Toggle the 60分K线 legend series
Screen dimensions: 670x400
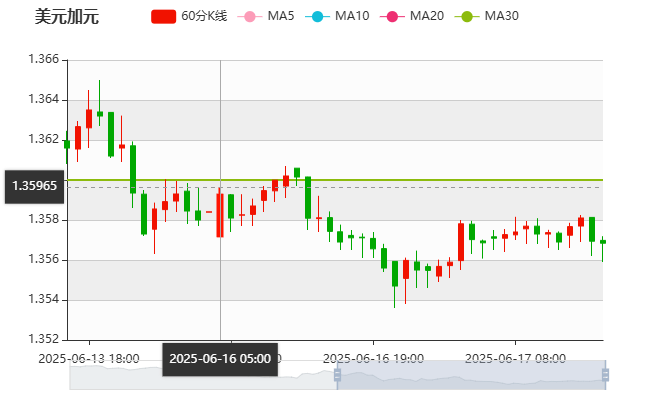point(189,16)
